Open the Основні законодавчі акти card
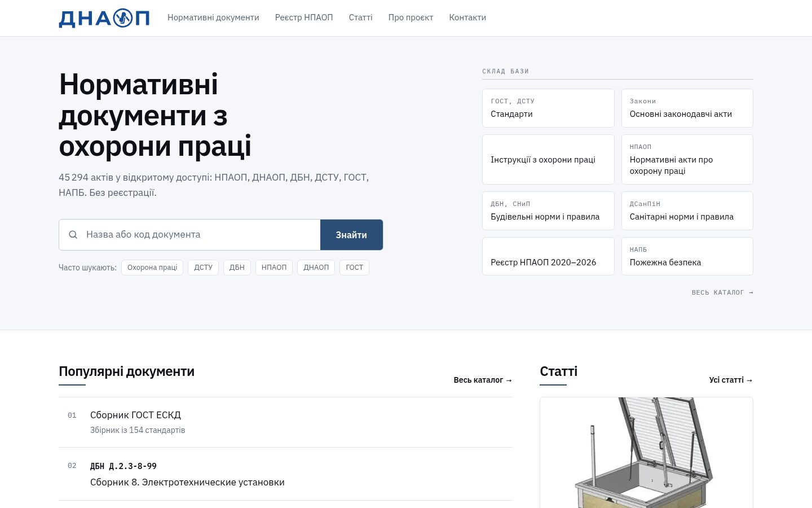Screen dimensions: 812x508 687,108
